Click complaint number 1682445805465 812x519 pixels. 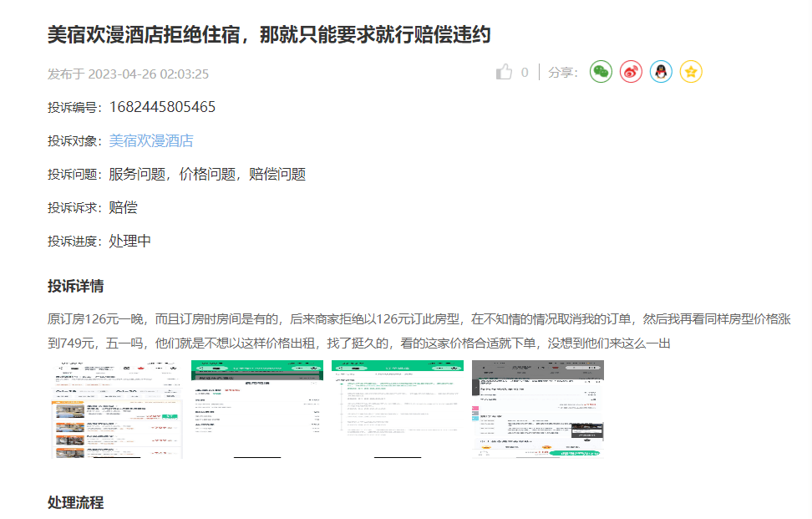162,107
